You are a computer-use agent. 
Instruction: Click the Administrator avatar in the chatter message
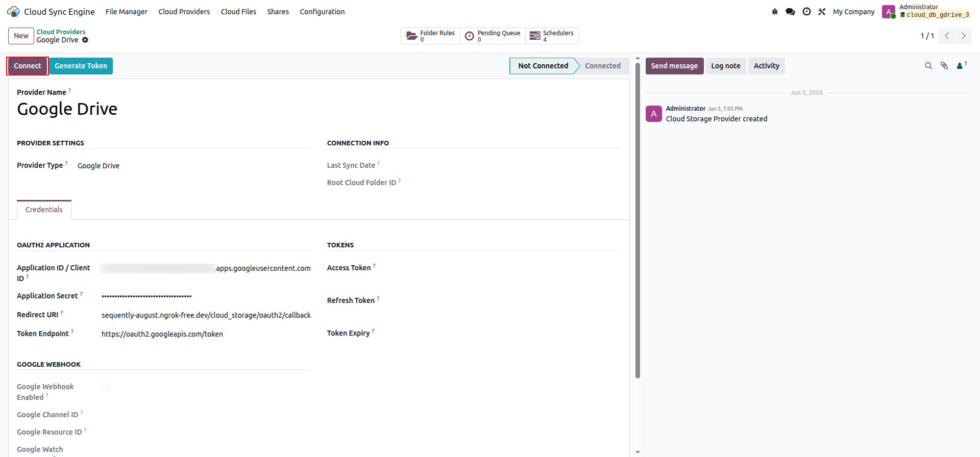point(654,114)
